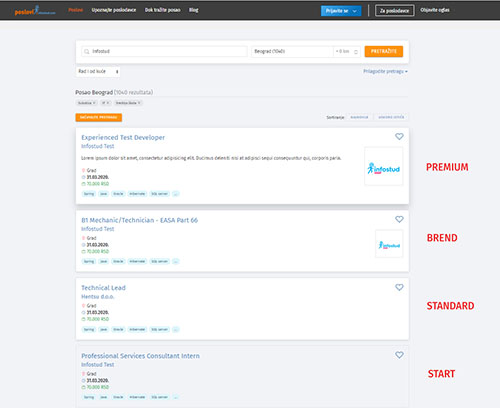Viewport: 500px width, 408px height.
Task: Expand Prilagodite pretragu options
Action: 385,71
